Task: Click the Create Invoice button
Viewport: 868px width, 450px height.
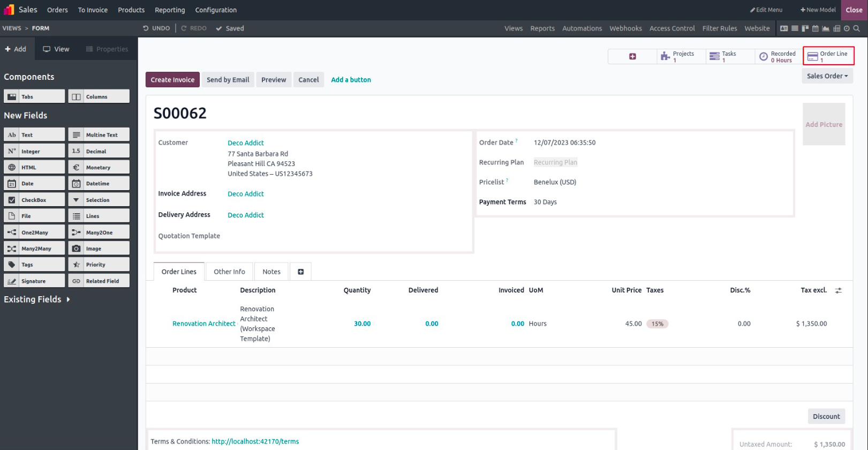Action: click(x=172, y=80)
